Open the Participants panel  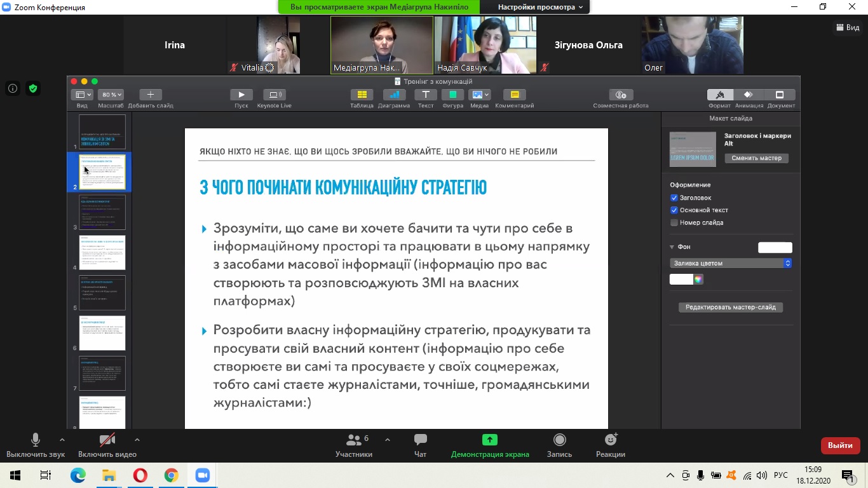[x=354, y=440]
